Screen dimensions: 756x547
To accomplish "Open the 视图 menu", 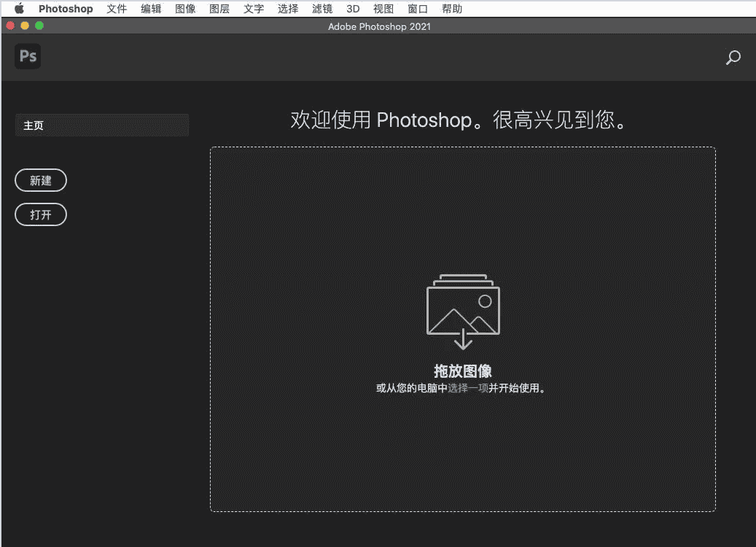I will click(383, 9).
